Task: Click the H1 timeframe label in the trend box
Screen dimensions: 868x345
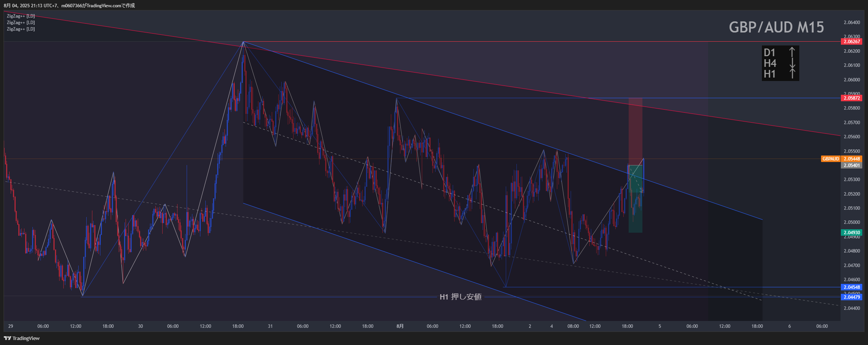Action: [x=770, y=74]
